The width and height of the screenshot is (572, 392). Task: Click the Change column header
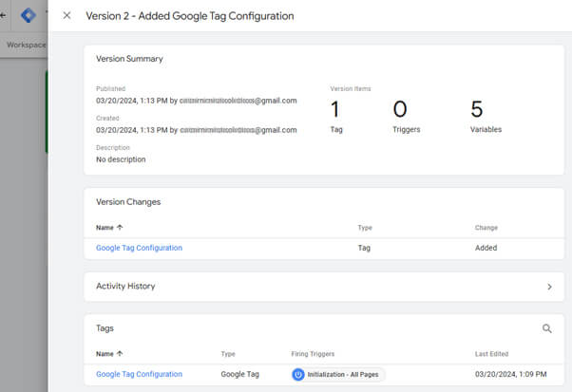click(486, 228)
